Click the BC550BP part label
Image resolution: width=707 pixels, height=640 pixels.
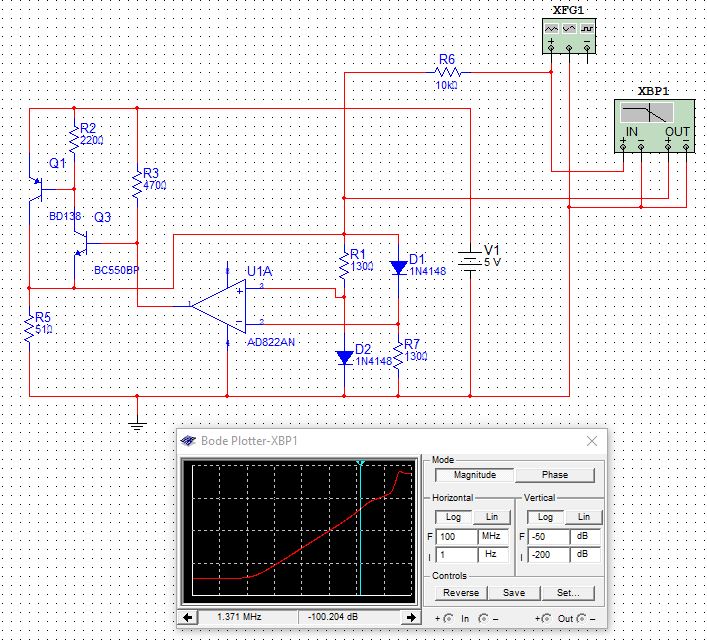click(x=116, y=270)
